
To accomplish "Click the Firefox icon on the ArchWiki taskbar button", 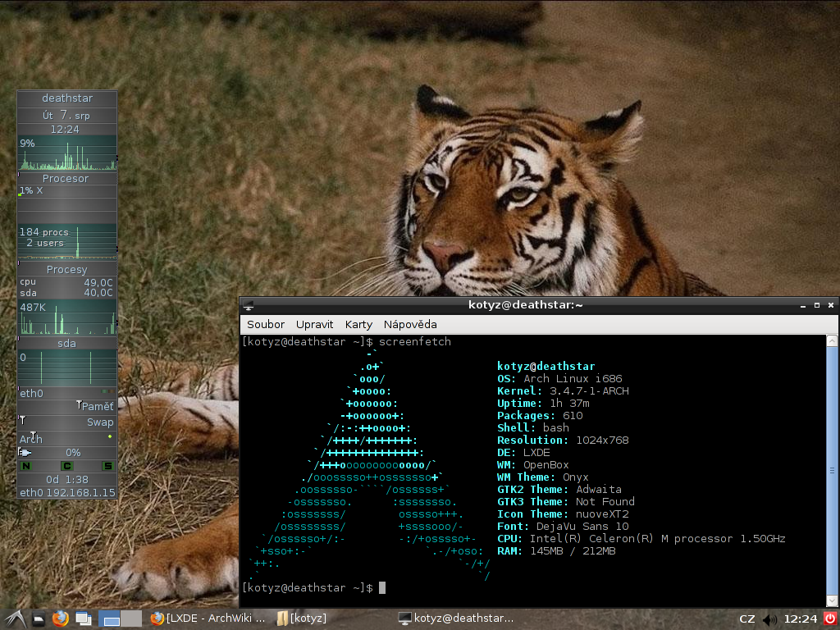I will (157, 619).
